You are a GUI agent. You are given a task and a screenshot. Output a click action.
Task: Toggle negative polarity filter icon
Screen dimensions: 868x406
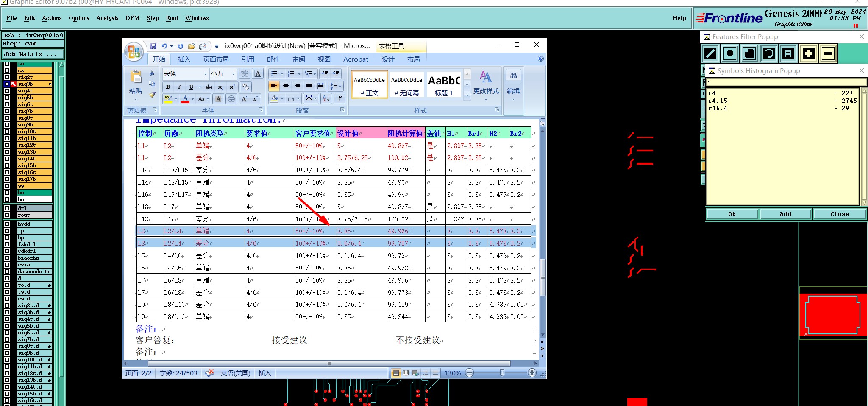tap(828, 53)
